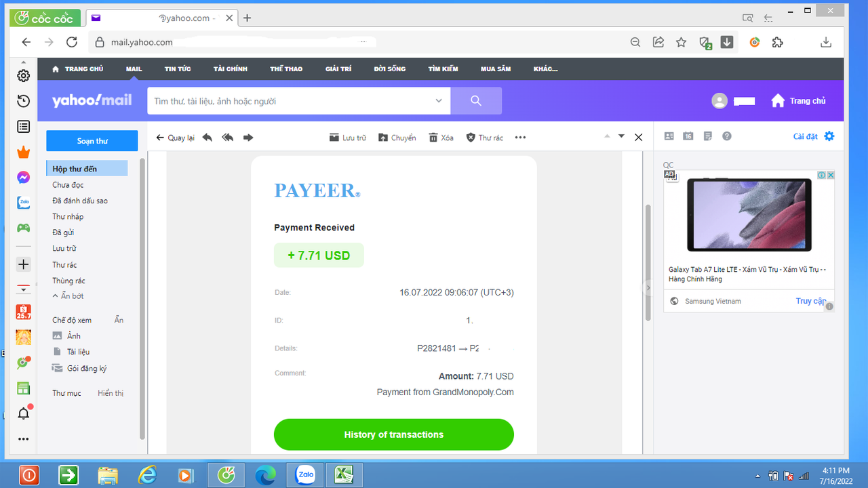Open more email actions ellipsis
The height and width of the screenshot is (488, 868).
520,138
